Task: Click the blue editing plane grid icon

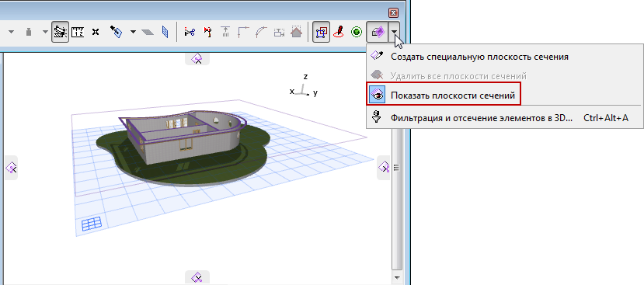Action: (x=91, y=224)
